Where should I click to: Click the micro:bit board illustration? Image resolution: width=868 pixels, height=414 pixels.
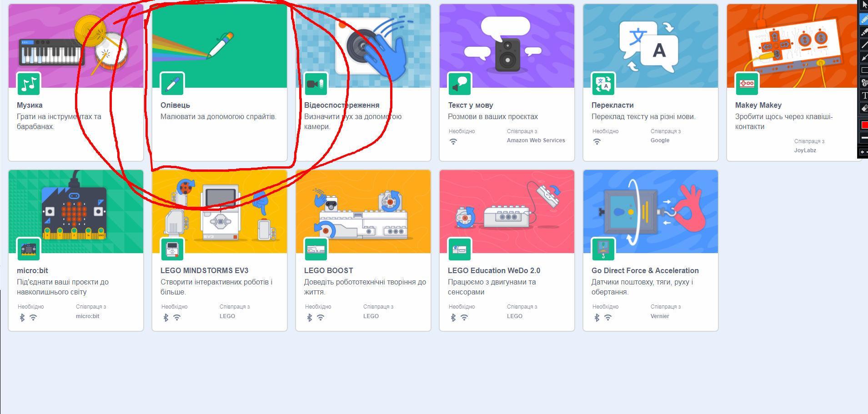coord(76,211)
